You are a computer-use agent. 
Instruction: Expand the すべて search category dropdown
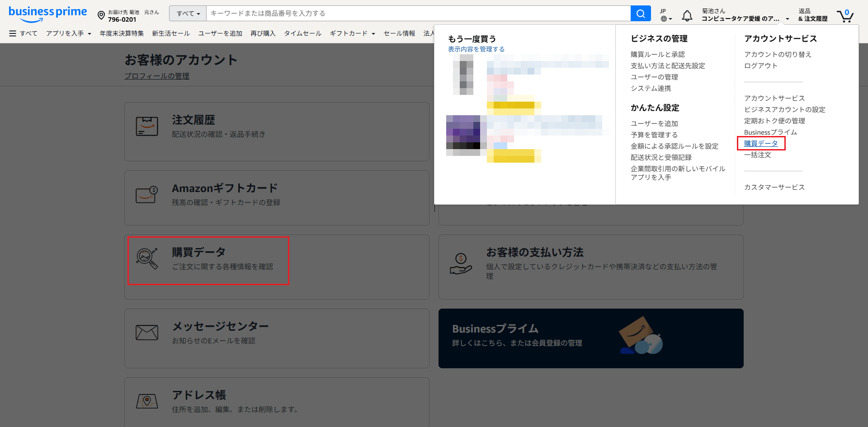coord(188,14)
